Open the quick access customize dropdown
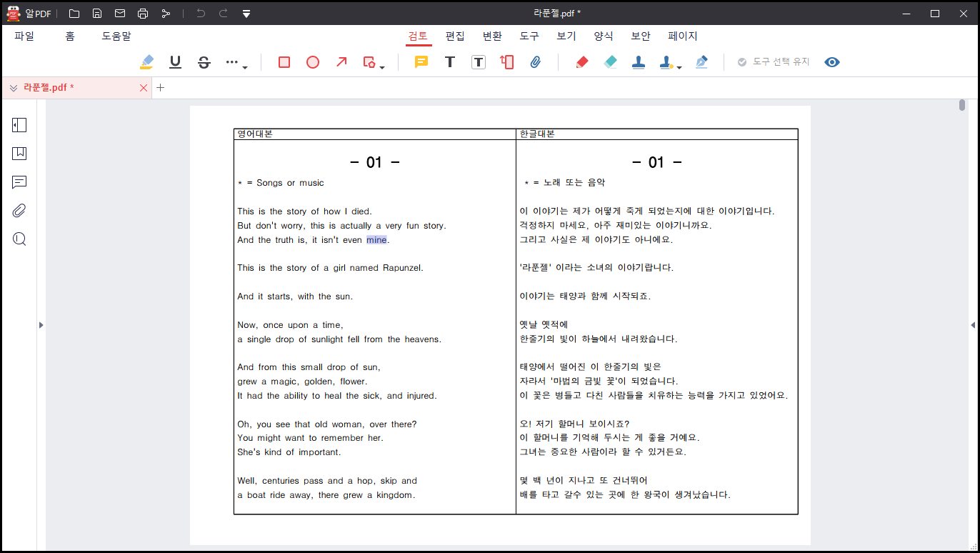This screenshot has width=980, height=553. click(246, 14)
